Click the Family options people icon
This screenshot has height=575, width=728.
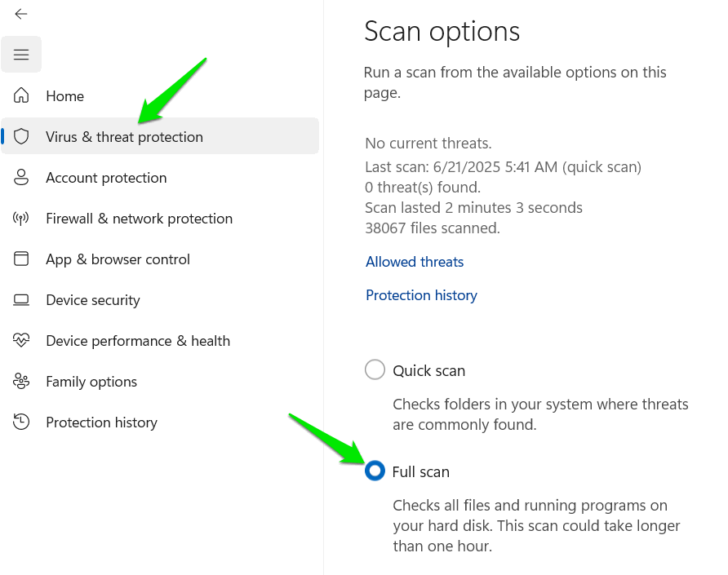click(x=21, y=382)
